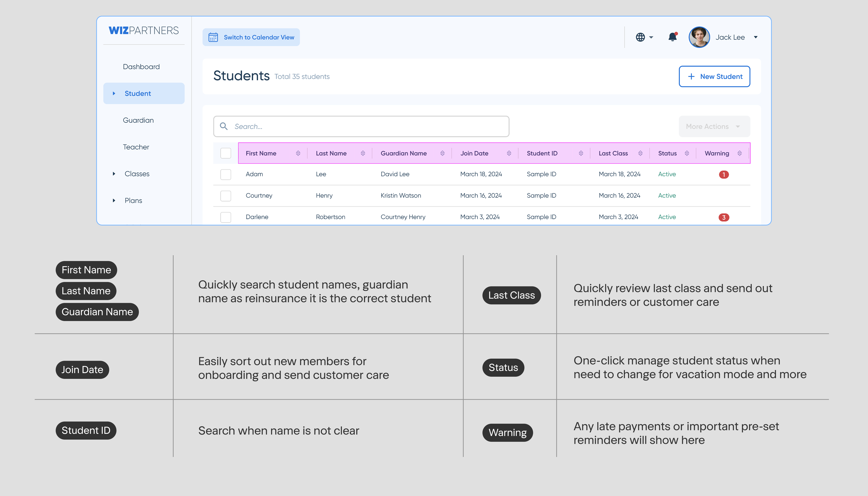This screenshot has height=496, width=868.
Task: Click the Status pill label in legend
Action: point(503,368)
